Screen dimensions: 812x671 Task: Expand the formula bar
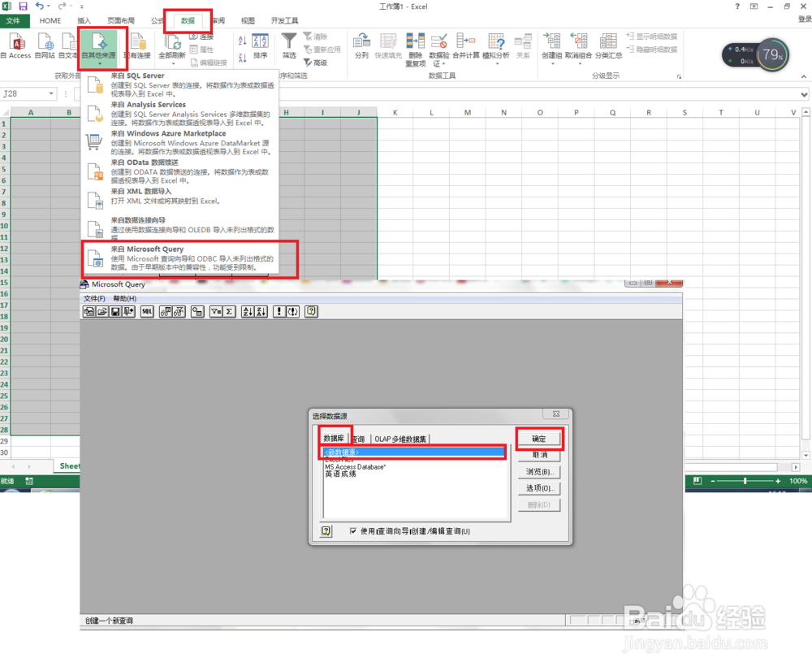pyautogui.click(x=804, y=94)
